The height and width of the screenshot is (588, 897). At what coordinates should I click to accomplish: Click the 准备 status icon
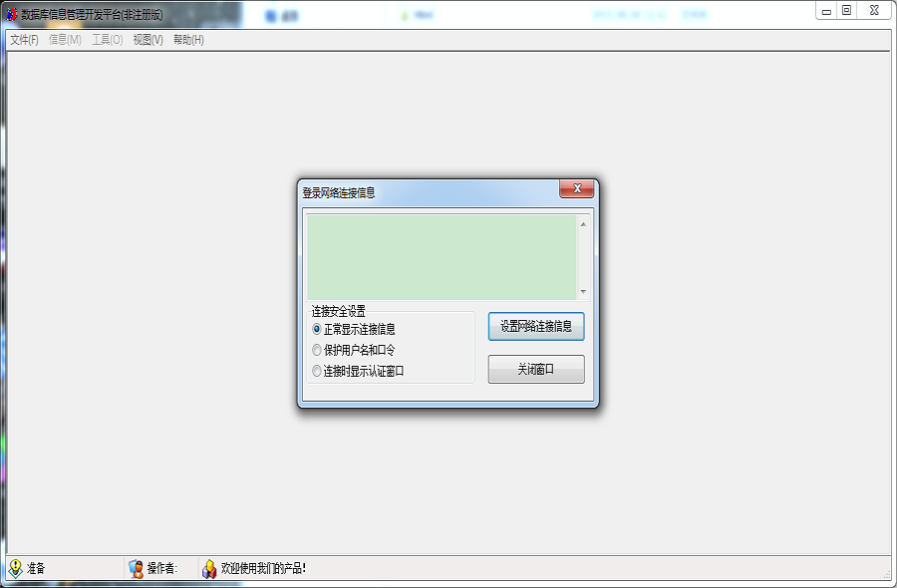pyautogui.click(x=15, y=568)
